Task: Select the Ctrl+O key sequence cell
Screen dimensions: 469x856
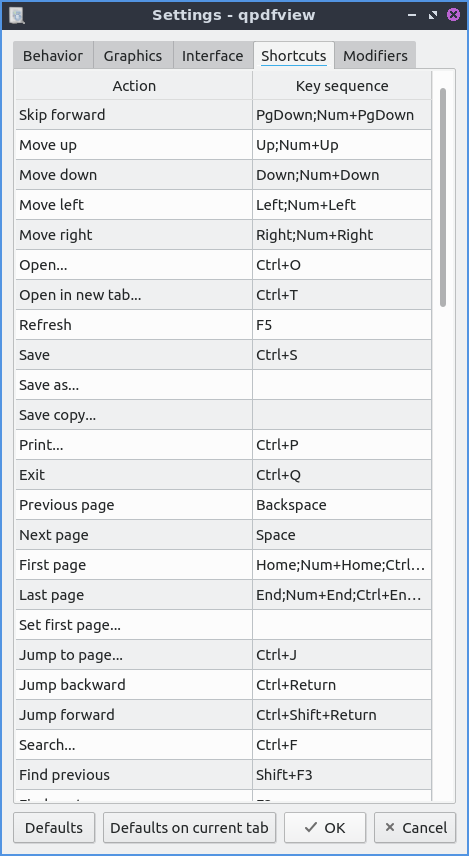Action: tap(342, 265)
